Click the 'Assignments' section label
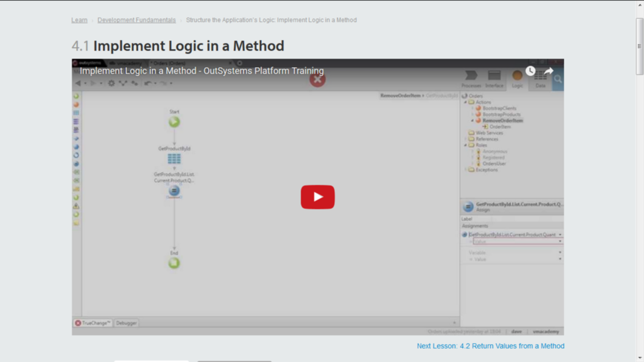This screenshot has width=644, height=362. (x=475, y=226)
